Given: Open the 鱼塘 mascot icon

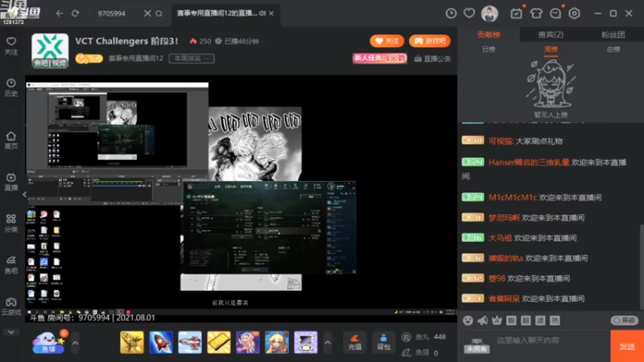Looking at the screenshot, I should pos(48,342).
